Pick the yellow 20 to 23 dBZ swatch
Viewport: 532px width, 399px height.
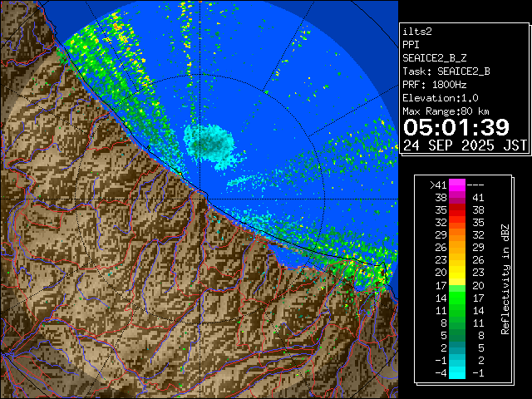click(x=457, y=272)
